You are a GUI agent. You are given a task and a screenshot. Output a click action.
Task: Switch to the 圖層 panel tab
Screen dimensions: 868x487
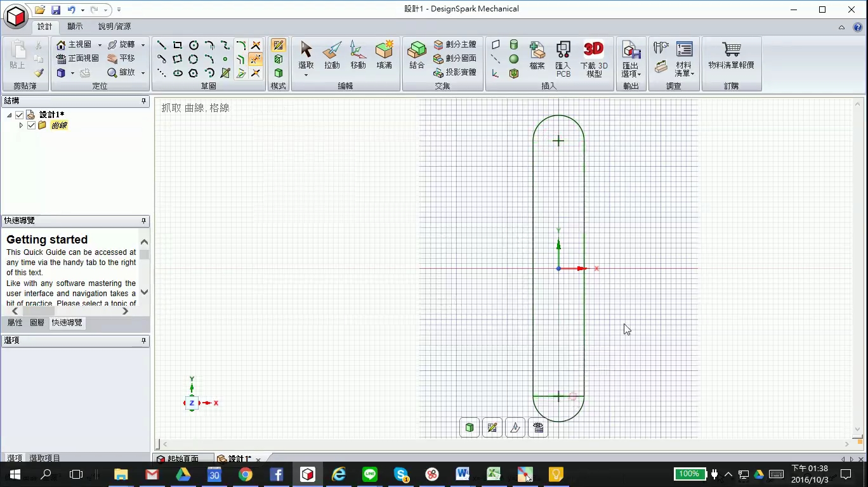tap(37, 323)
